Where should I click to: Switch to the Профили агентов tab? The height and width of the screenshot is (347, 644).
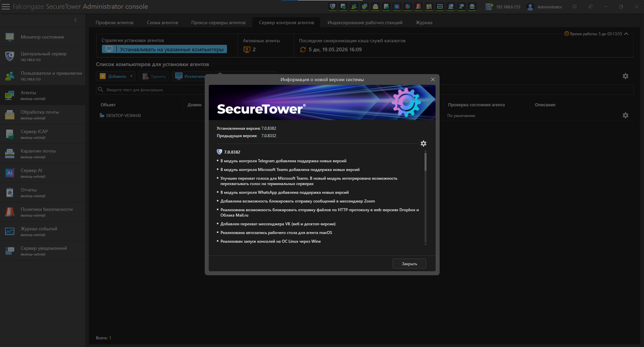point(114,22)
